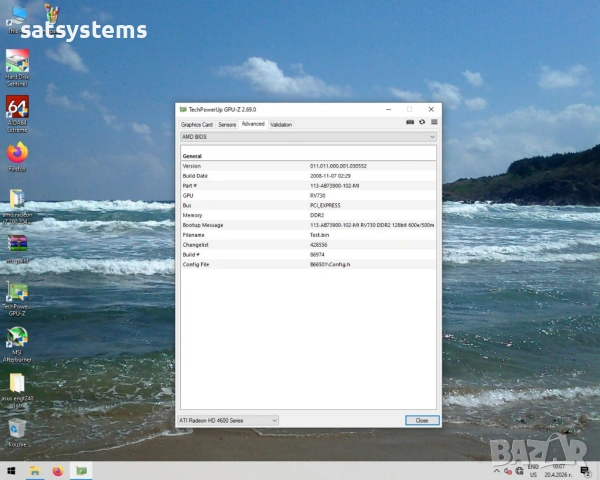Click the GPU-Z refresh icon
The image size is (600, 480).
422,122
